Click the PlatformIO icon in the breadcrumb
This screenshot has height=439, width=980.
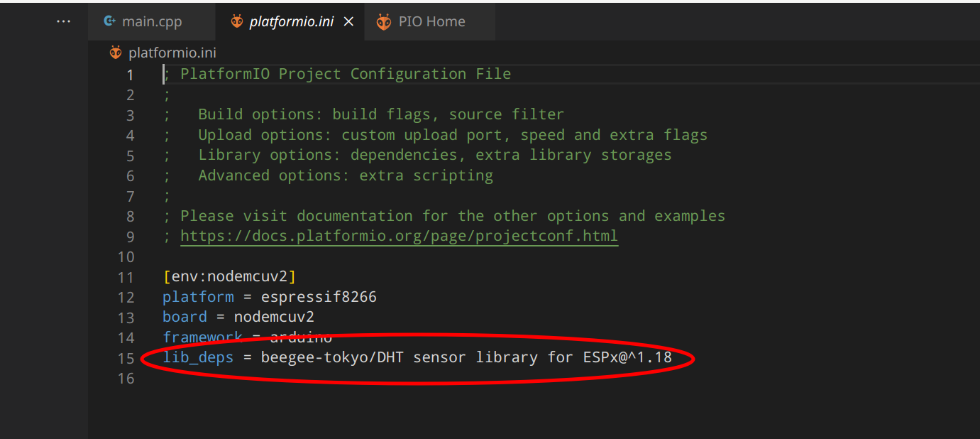tap(116, 53)
